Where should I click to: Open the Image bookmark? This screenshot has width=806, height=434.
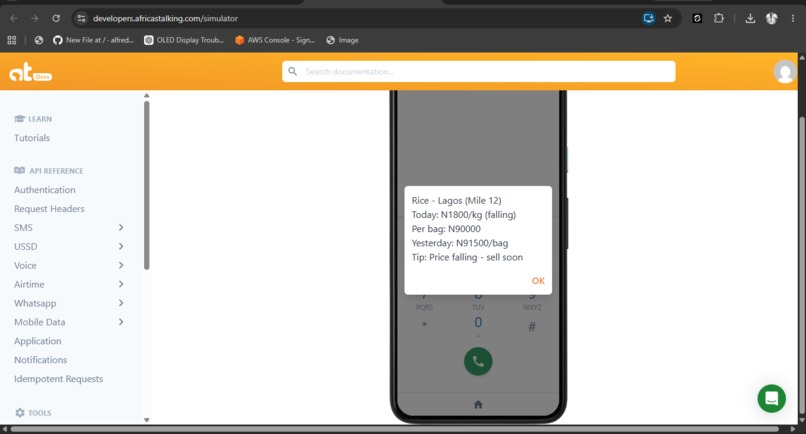click(342, 40)
